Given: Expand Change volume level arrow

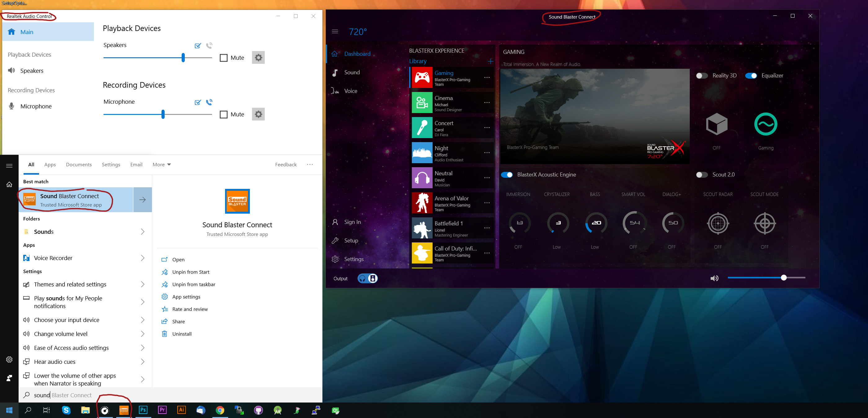Looking at the screenshot, I should [x=143, y=334].
